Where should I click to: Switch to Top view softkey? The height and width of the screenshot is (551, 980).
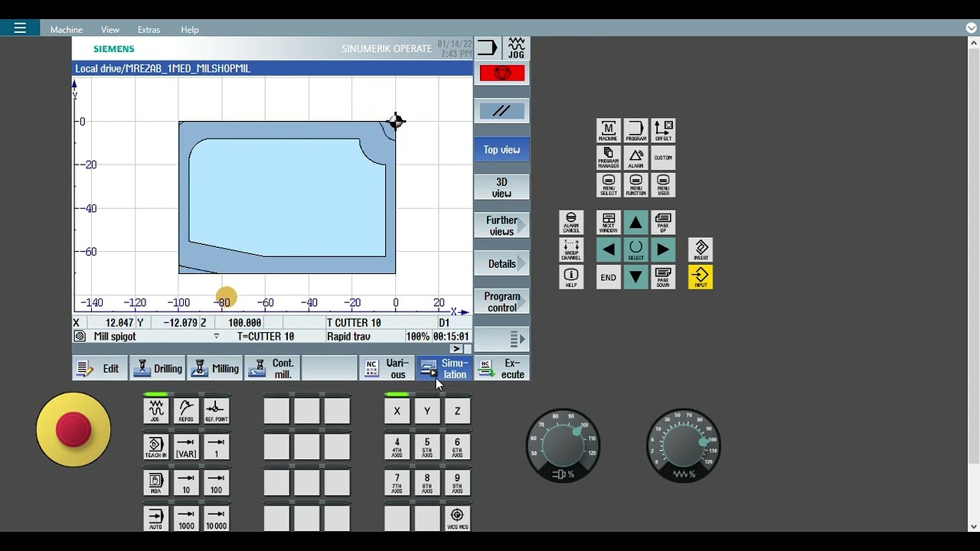click(x=501, y=150)
